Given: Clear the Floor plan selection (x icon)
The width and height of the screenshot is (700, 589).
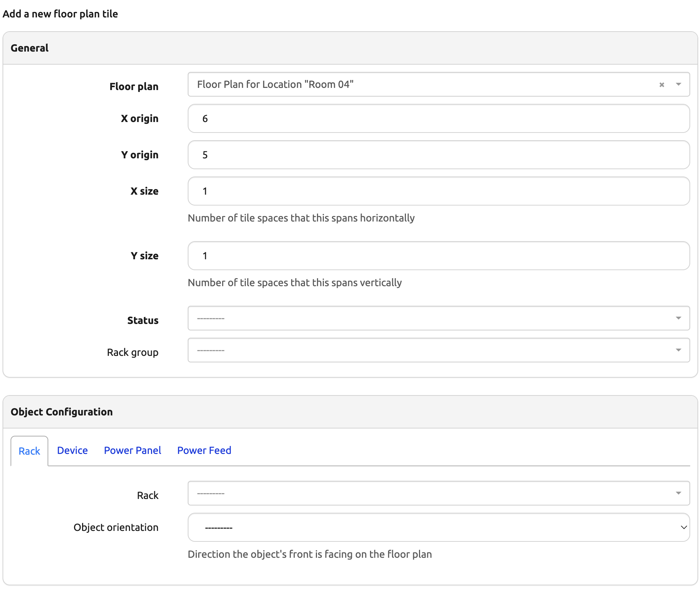Looking at the screenshot, I should (662, 85).
